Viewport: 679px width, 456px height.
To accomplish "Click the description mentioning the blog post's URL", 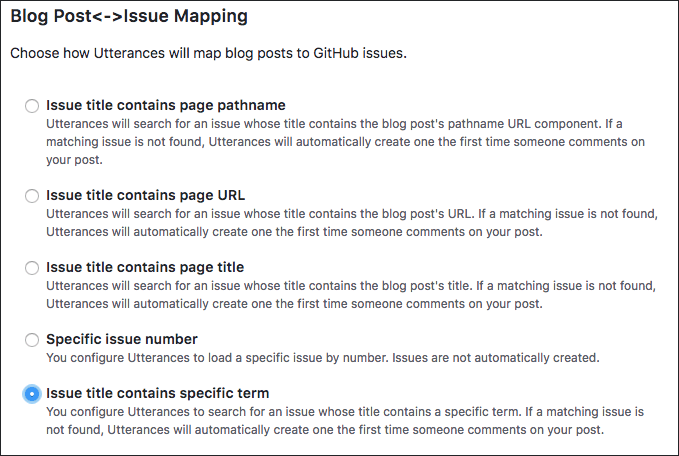I will point(352,223).
